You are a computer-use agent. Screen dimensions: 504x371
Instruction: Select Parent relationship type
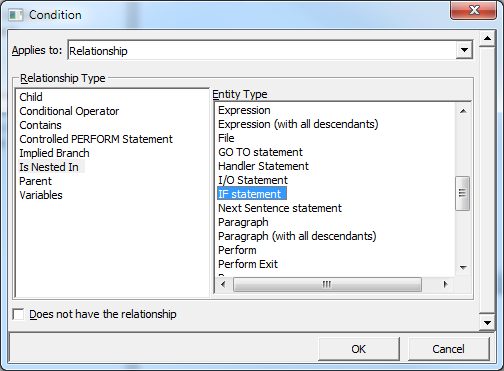point(35,181)
